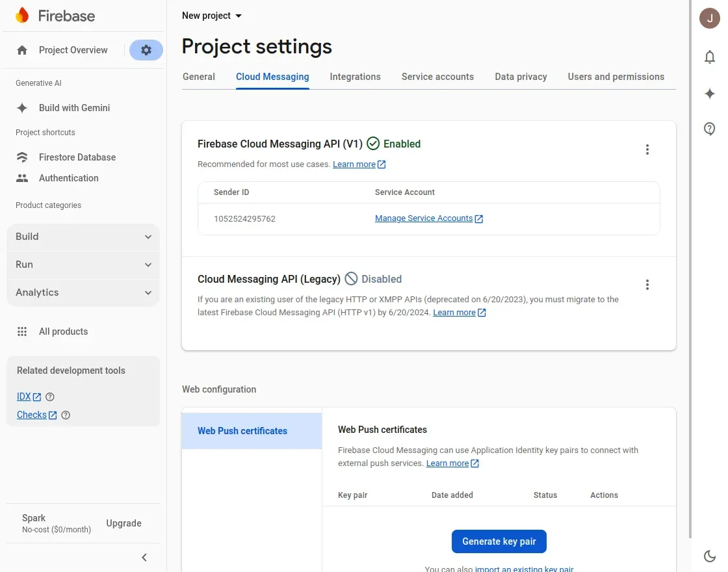
Task: Open the project settings gear icon
Action: click(146, 50)
